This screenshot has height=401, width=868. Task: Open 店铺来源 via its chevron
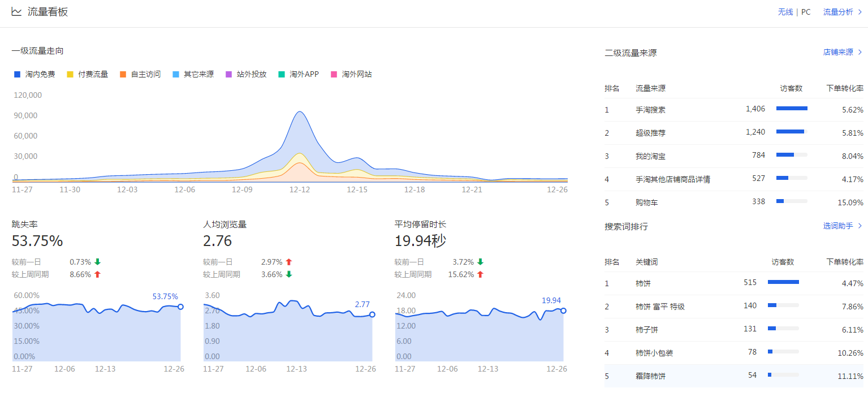click(x=860, y=52)
